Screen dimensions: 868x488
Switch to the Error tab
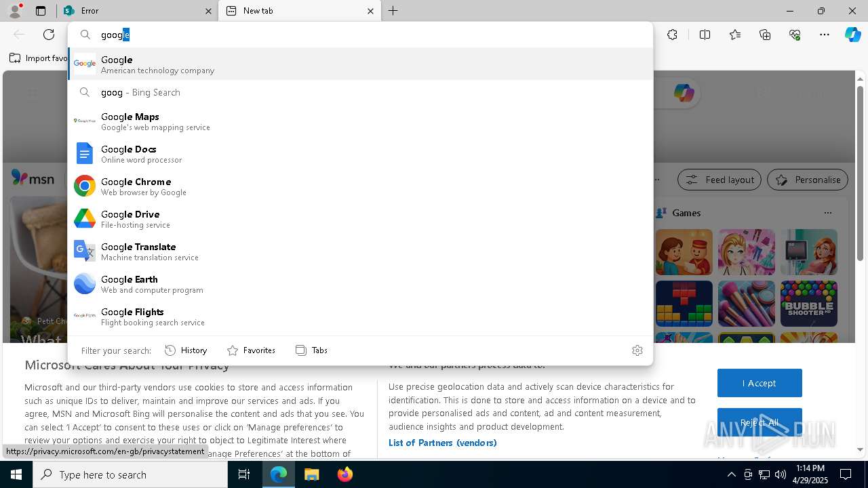point(138,11)
